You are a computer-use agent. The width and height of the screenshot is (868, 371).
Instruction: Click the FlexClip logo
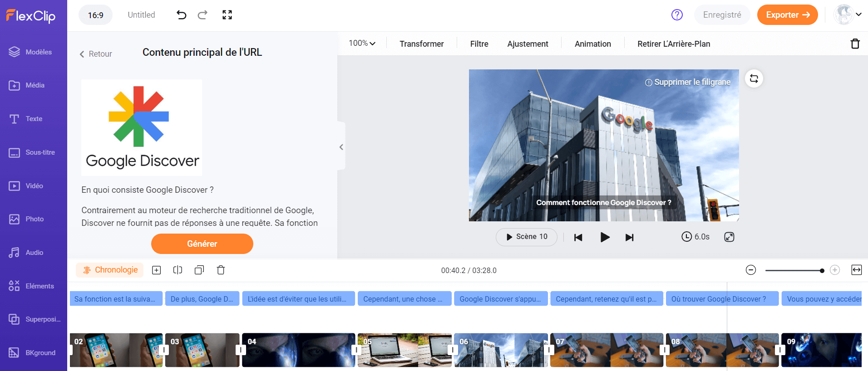tap(30, 16)
